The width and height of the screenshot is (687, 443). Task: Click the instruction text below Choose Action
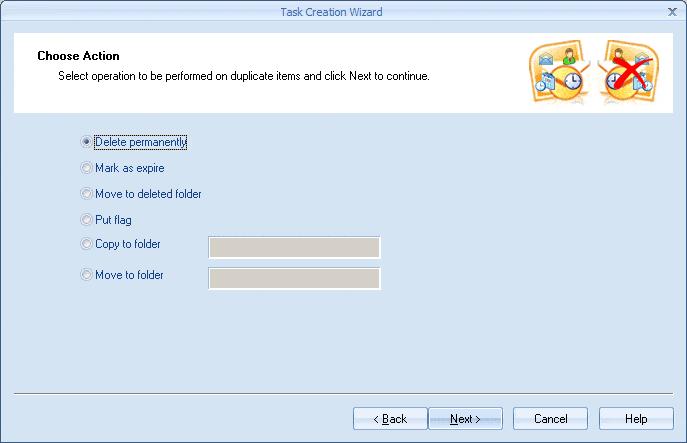(x=244, y=75)
